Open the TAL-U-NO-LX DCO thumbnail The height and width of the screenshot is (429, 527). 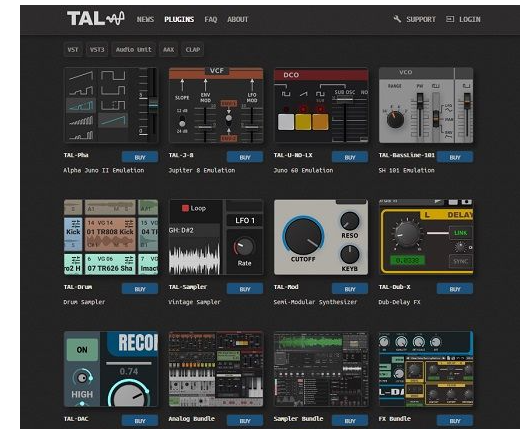[x=321, y=105]
